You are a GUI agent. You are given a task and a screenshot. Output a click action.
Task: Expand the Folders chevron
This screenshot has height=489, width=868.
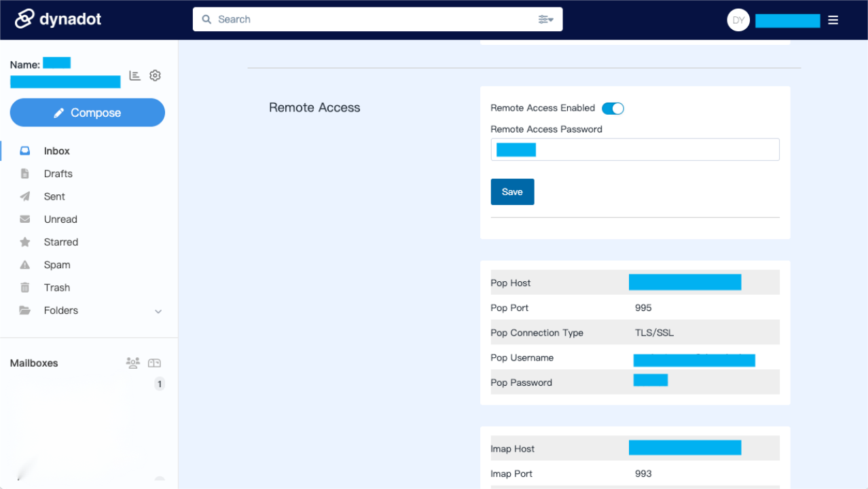coord(158,311)
